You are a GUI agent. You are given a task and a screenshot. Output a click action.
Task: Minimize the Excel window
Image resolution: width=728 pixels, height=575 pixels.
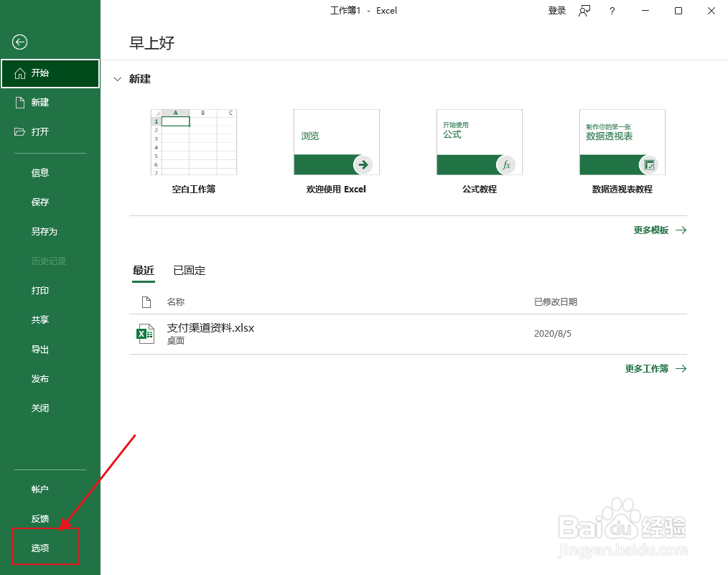[645, 11]
